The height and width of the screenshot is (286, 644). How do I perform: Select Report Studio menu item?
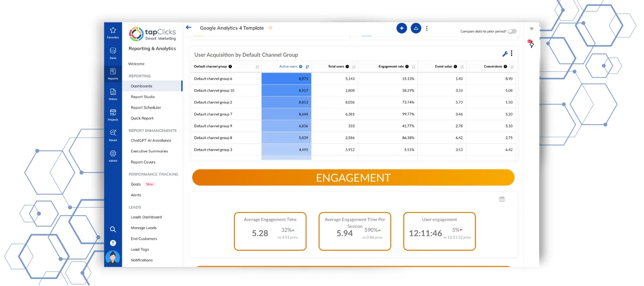point(143,97)
